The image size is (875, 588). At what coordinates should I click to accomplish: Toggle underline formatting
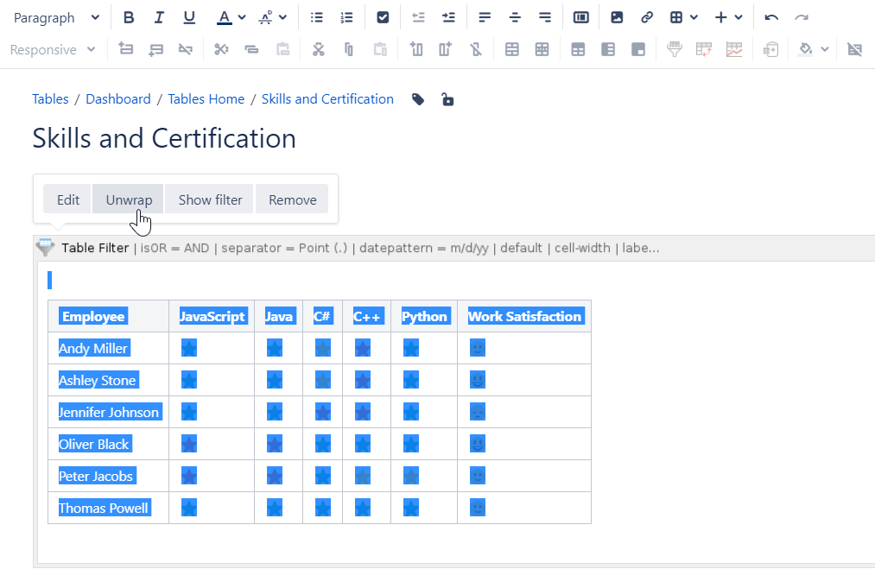[x=189, y=17]
